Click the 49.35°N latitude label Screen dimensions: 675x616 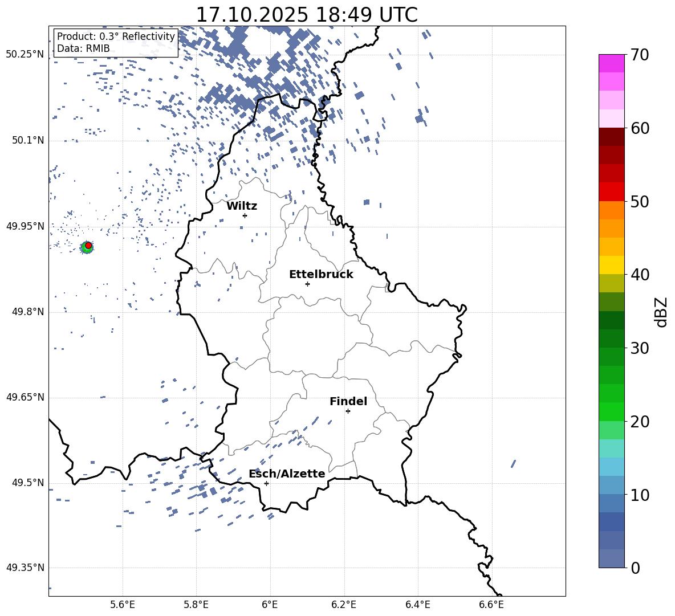[x=25, y=568]
